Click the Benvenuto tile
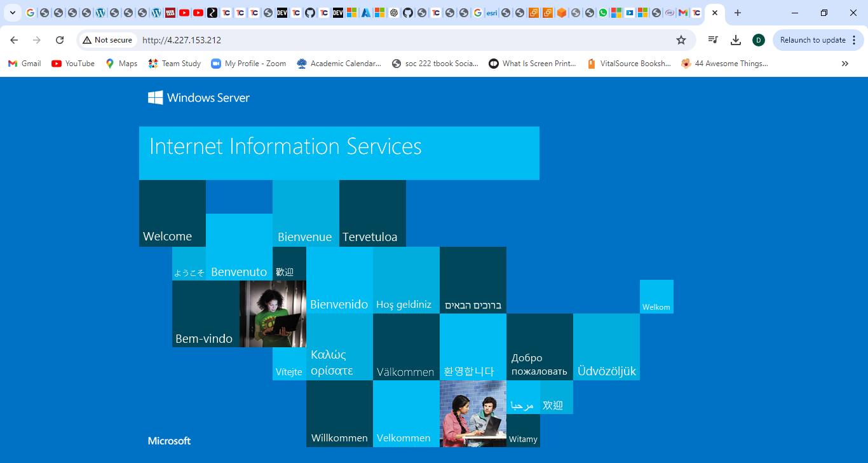868x463 pixels. pyautogui.click(x=239, y=247)
